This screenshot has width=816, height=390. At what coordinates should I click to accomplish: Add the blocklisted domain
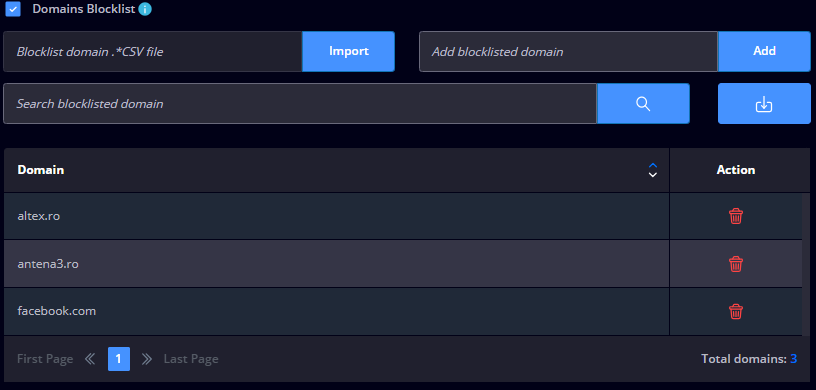pyautogui.click(x=764, y=52)
